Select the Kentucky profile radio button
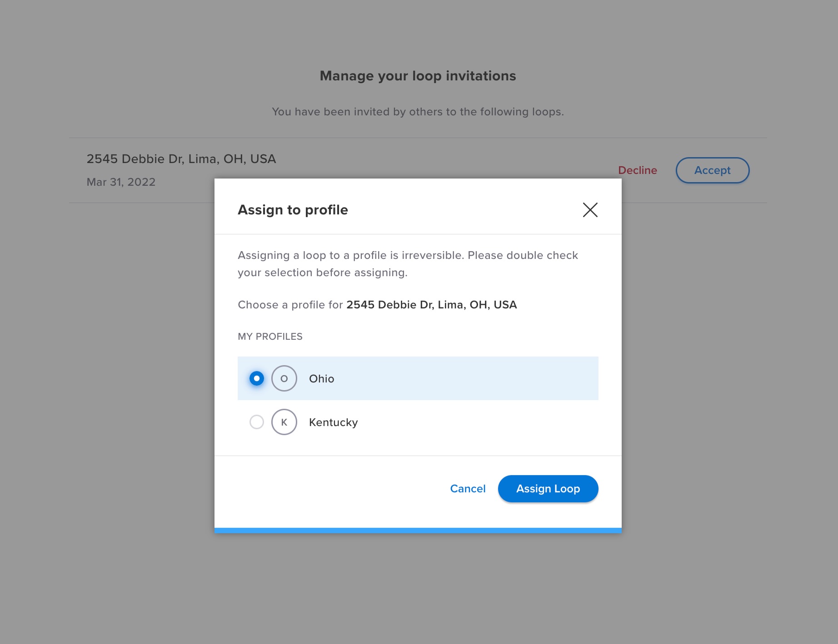 (256, 422)
